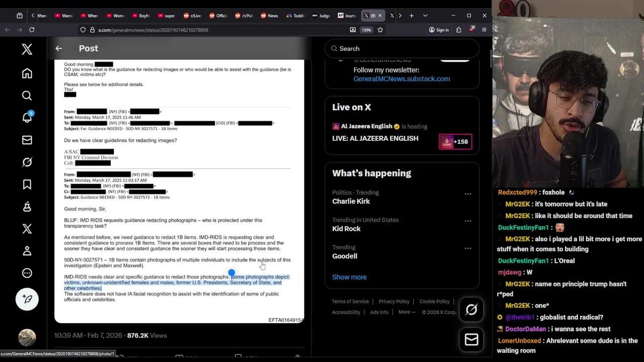
Task: Close the active X (9) tab
Action: (380, 16)
